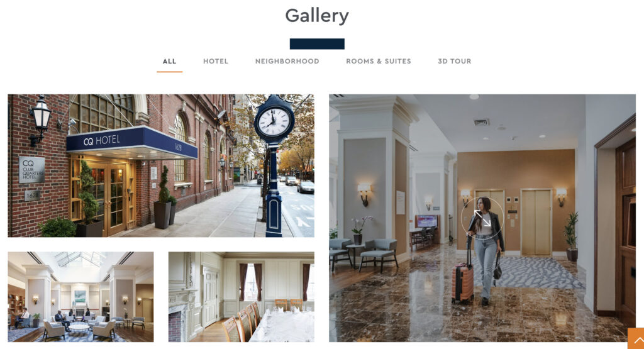Switch to the HOTEL tab
Screen dimensions: 644x349
(216, 61)
